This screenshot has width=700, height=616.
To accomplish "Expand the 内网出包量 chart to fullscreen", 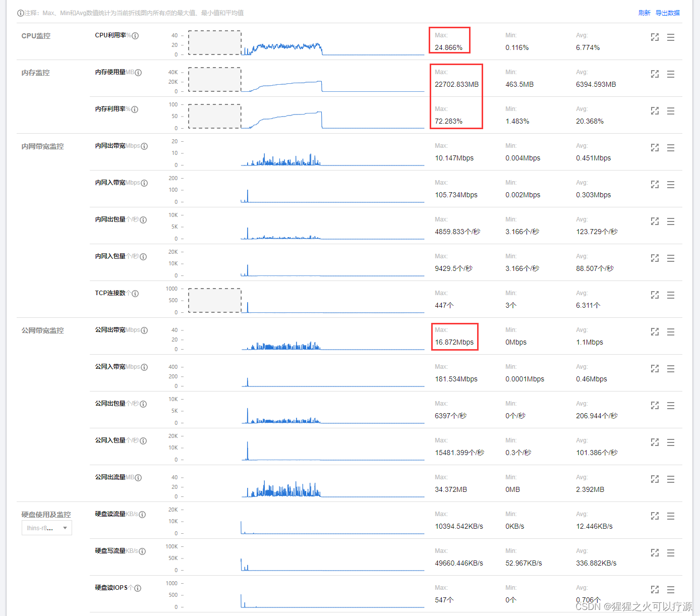I will coord(655,221).
